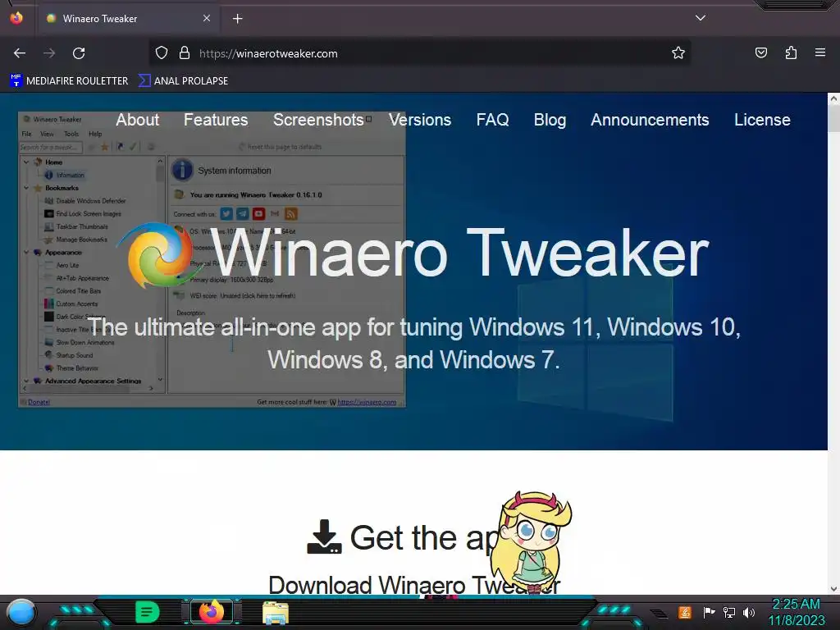Click the tagline mentioning Windows 11
The image size is (840, 630).
tap(414, 344)
